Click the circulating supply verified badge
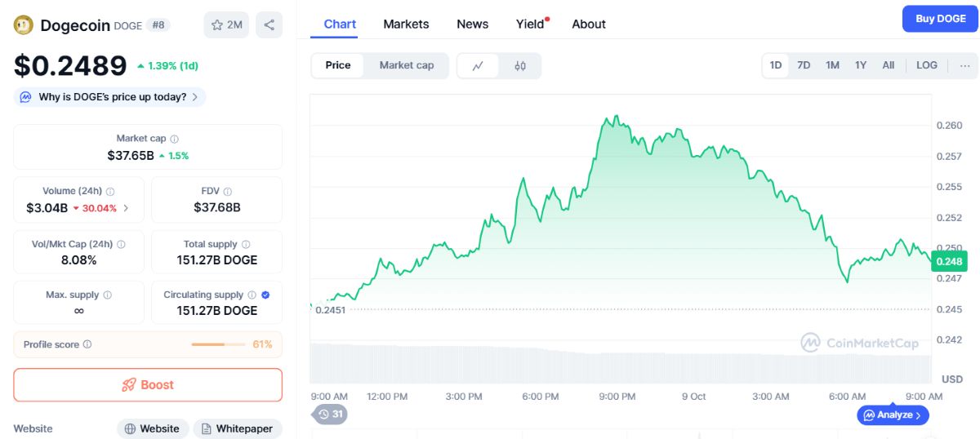The width and height of the screenshot is (980, 439). click(265, 295)
